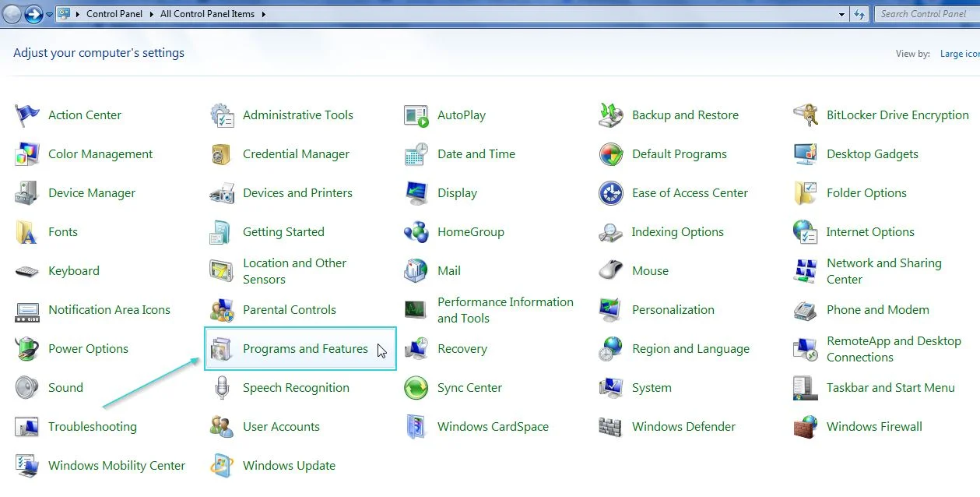Open the Region and Language link

click(x=691, y=349)
